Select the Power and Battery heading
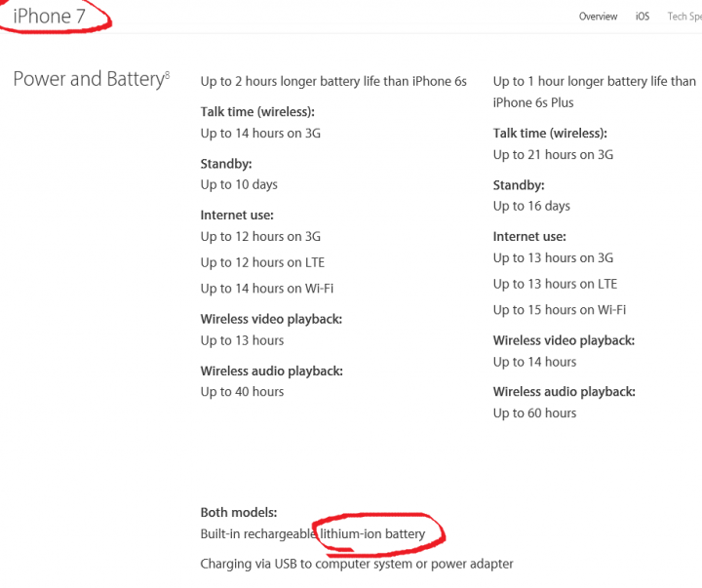The image size is (702, 588). tap(89, 79)
